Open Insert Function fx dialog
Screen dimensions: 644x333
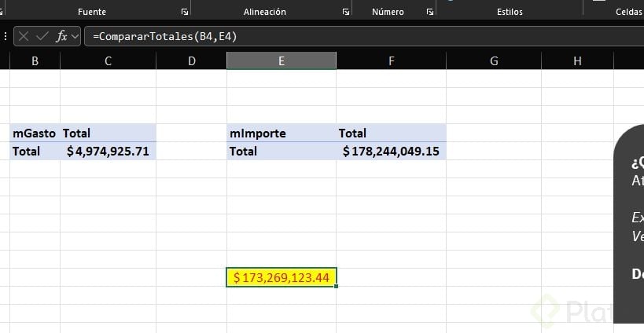[x=61, y=36]
